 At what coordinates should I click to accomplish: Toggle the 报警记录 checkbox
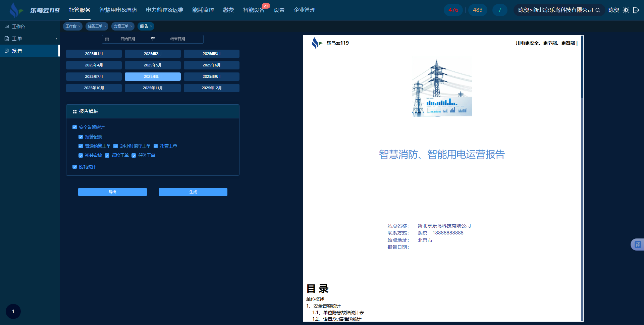(80, 137)
